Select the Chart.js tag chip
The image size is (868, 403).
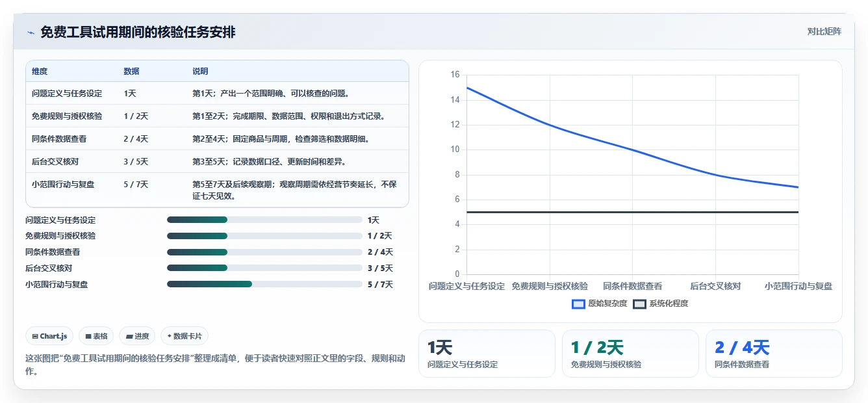click(49, 336)
